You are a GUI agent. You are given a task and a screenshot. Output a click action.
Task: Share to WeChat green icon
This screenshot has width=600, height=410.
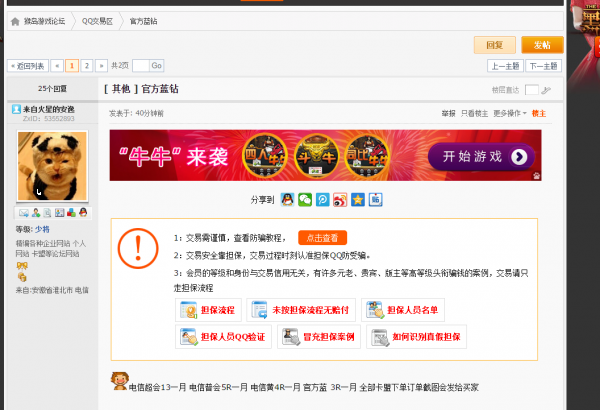(305, 199)
